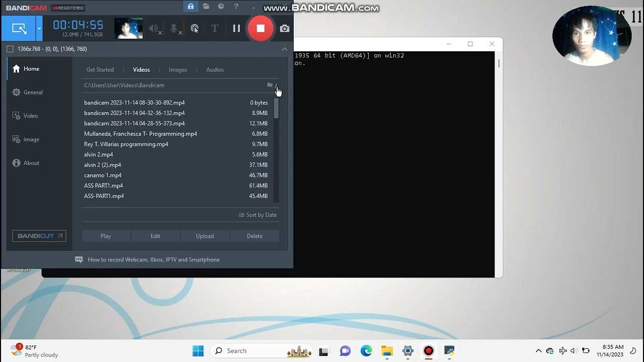This screenshot has width=644, height=362.
Task: Open the Chat app on the taskbar
Action: [x=345, y=351]
